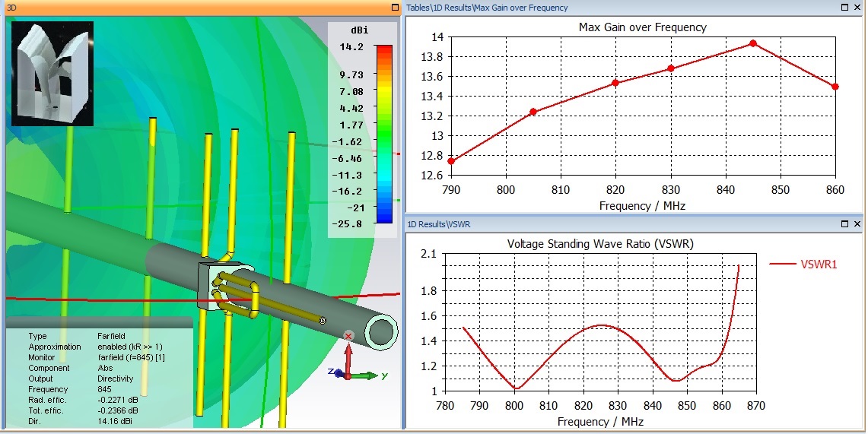The height and width of the screenshot is (434, 868).
Task: Close the Max Gain over Frequency window
Action: [857, 8]
